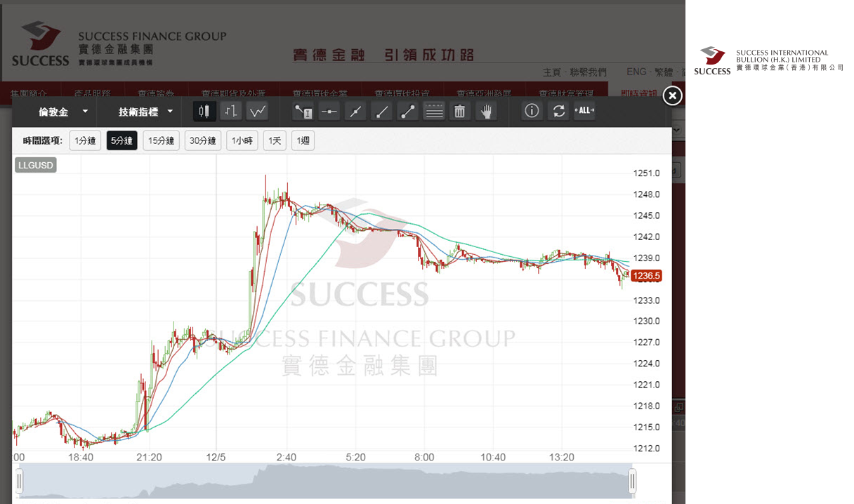
Task: Delete drawings with the trash icon
Action: coord(460,111)
